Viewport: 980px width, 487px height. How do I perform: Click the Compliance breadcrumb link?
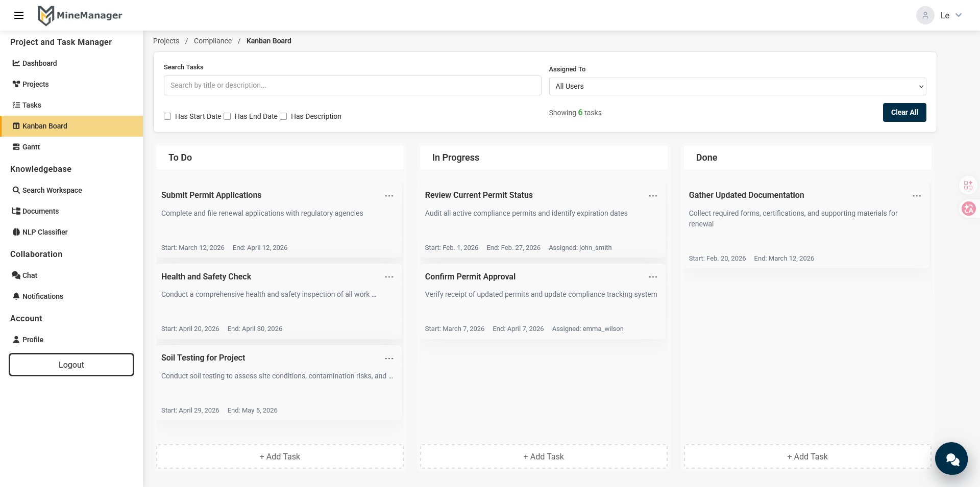[213, 41]
